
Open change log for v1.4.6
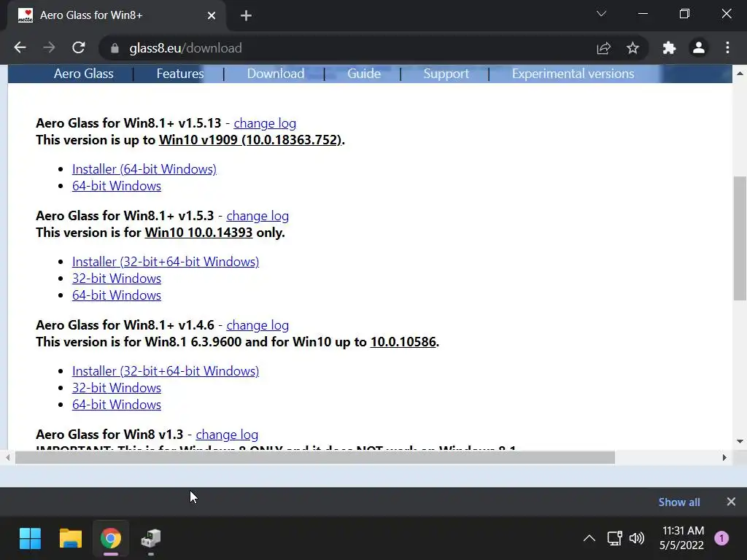[258, 325]
